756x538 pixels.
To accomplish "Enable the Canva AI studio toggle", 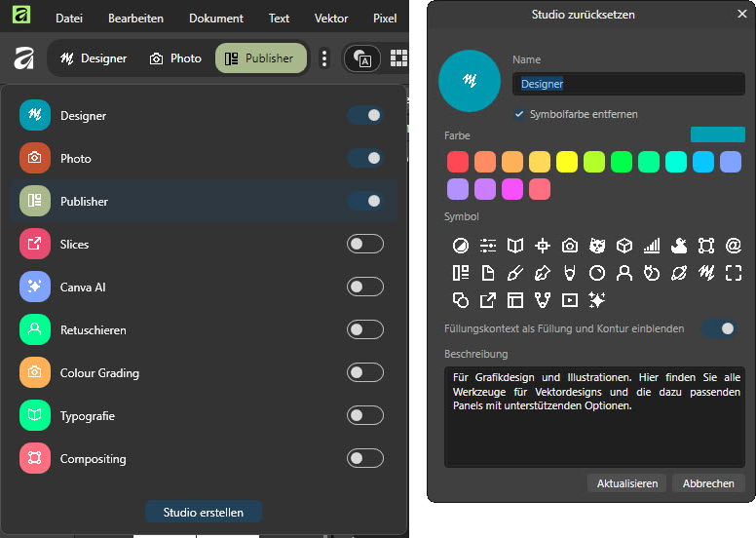I will pyautogui.click(x=365, y=287).
